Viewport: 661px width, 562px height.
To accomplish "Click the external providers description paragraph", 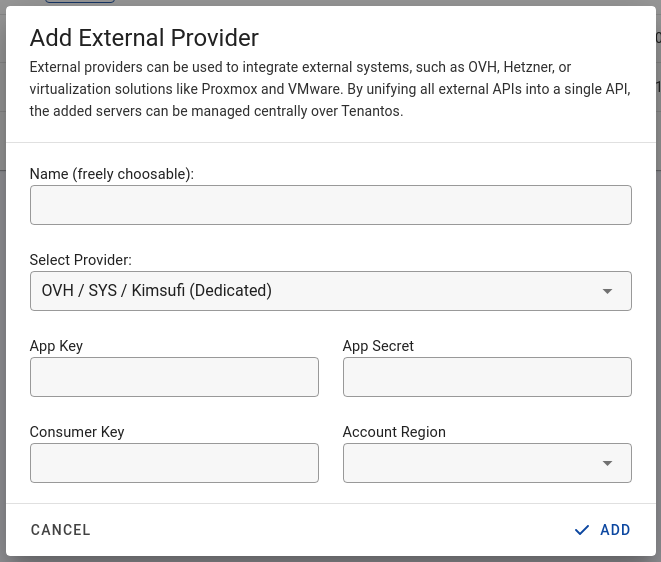I will pyautogui.click(x=330, y=89).
